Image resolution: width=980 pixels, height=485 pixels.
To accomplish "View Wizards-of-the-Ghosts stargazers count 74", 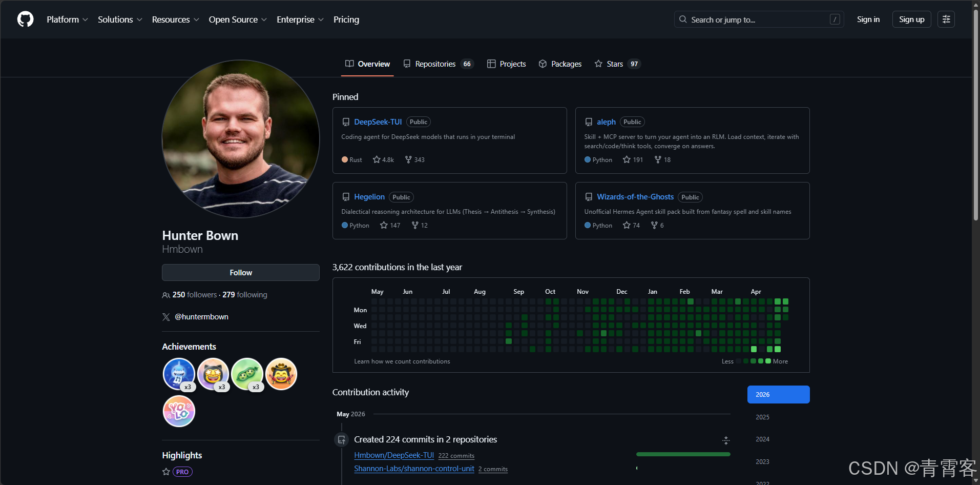I will pos(631,226).
